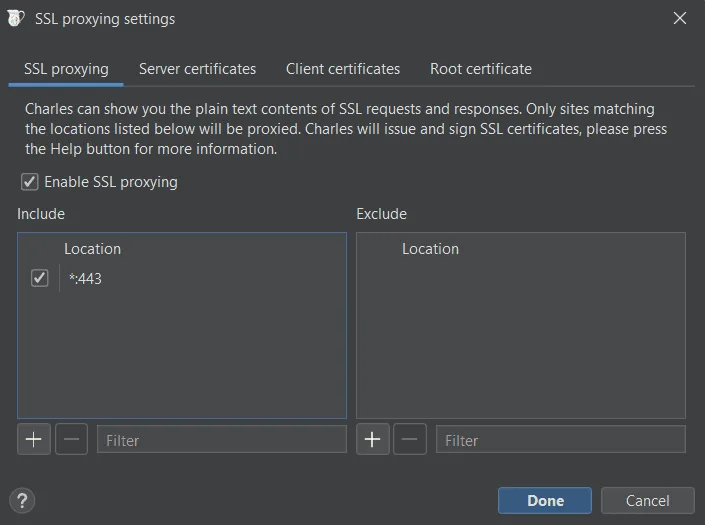Focus the Exclude list Filter field
The height and width of the screenshot is (525, 705).
561,439
